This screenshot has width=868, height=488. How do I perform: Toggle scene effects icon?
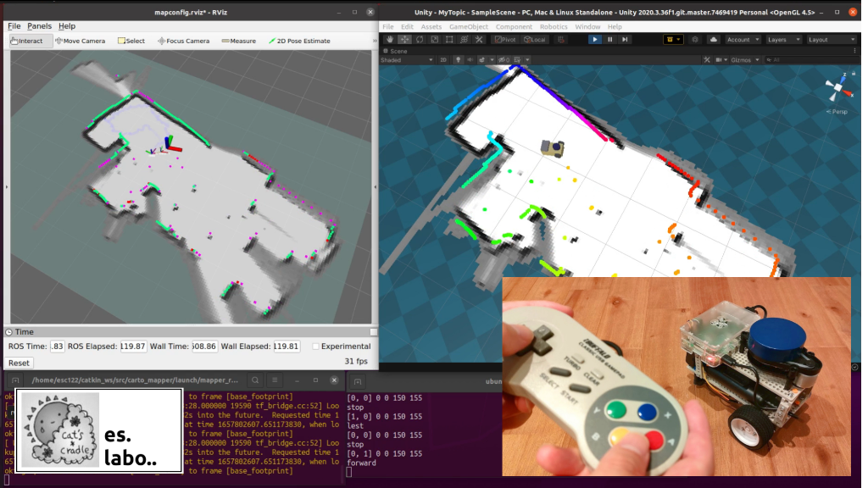(481, 60)
